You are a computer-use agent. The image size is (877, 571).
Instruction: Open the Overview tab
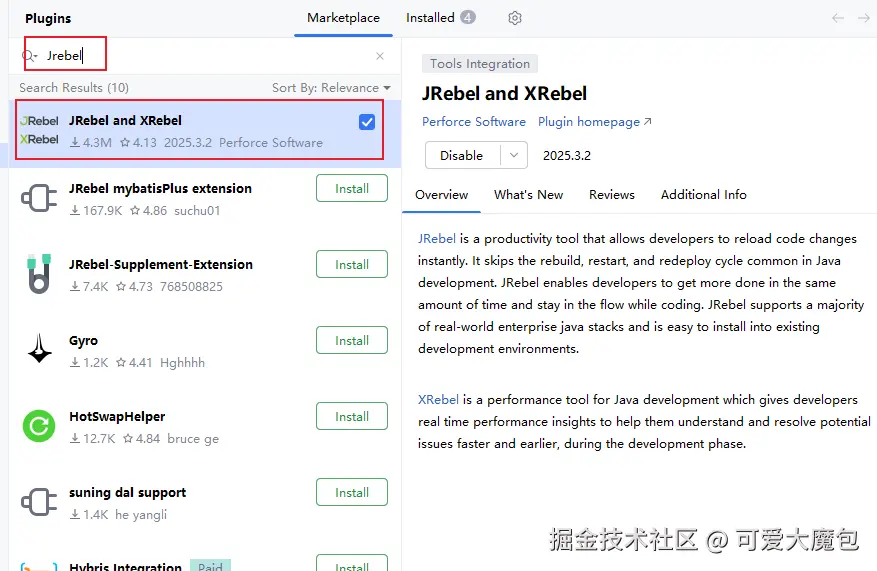[441, 195]
